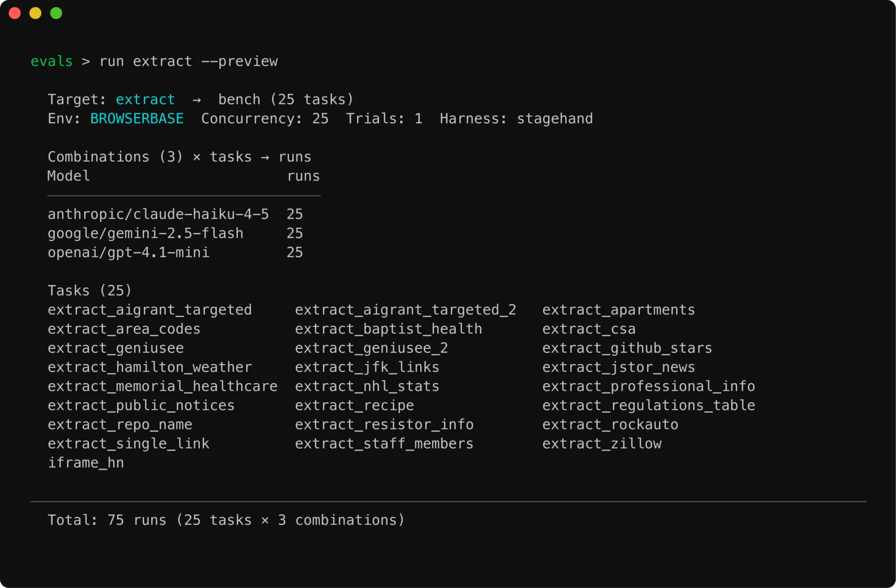Click the red close window button

pyautogui.click(x=15, y=13)
